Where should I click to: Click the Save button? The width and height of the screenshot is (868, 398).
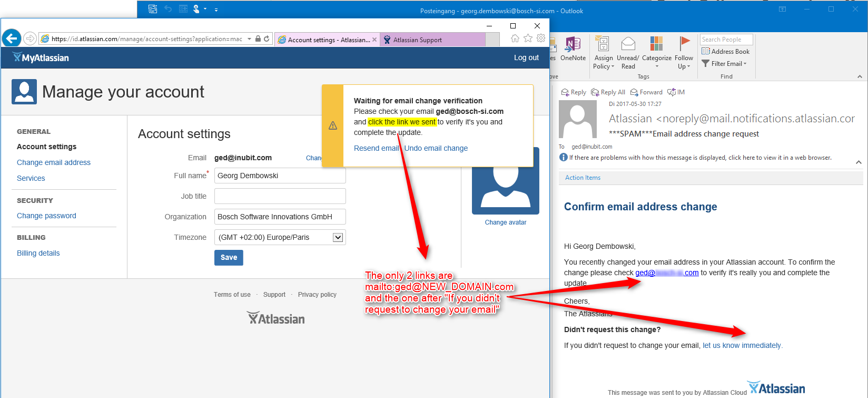point(229,257)
